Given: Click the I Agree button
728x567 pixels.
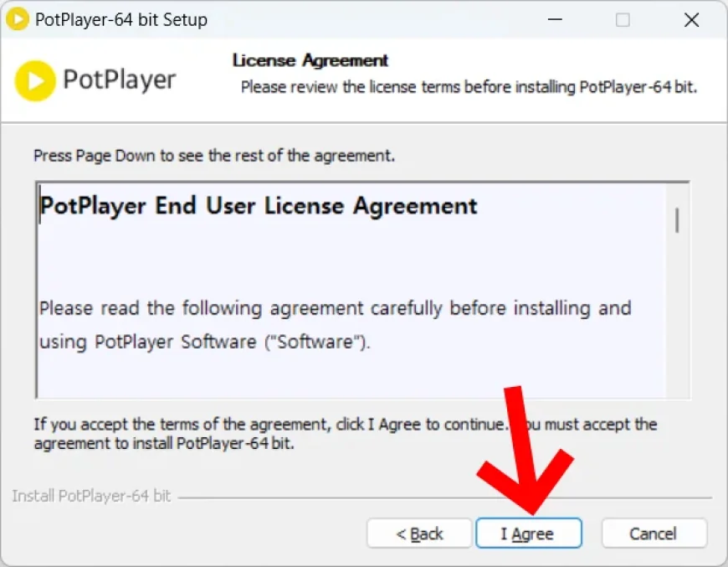Looking at the screenshot, I should coord(528,533).
